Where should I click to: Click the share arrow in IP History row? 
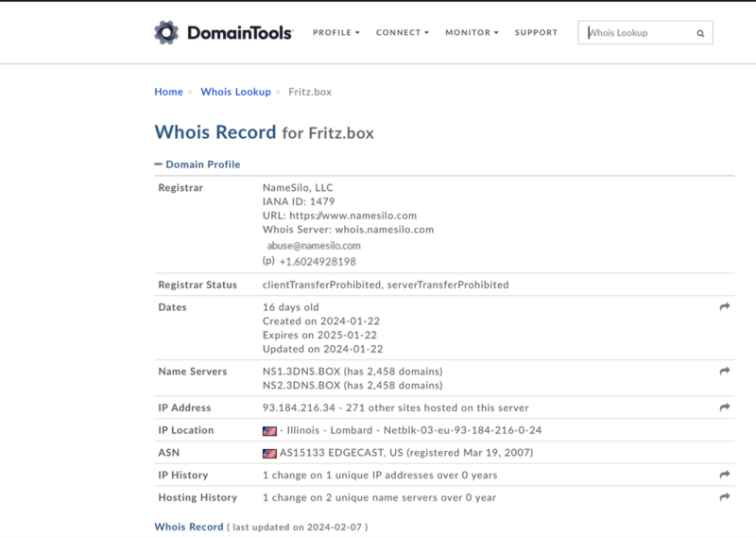click(x=725, y=475)
